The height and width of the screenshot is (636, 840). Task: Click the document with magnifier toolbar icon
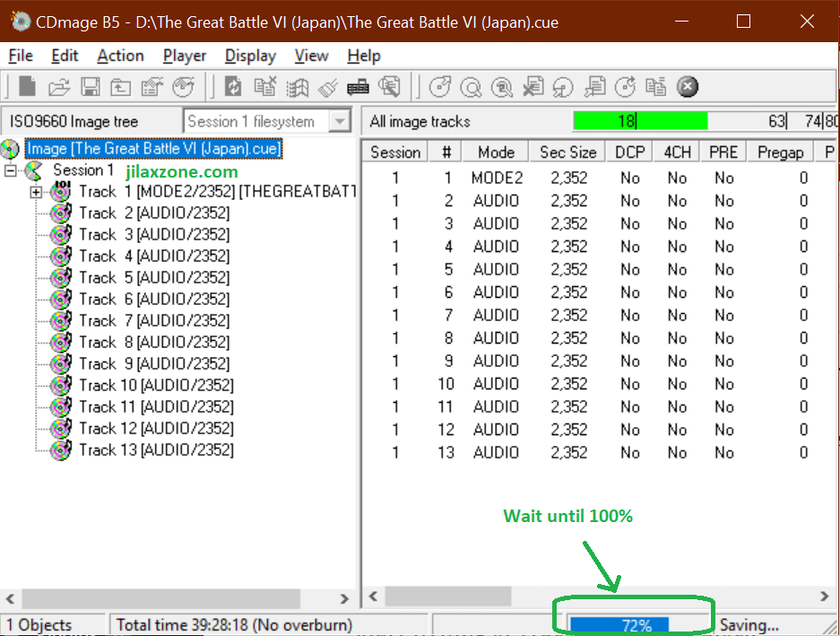[389, 86]
